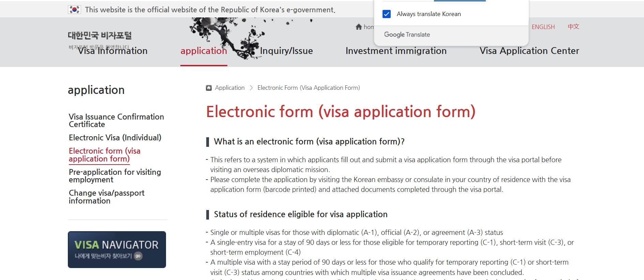The width and height of the screenshot is (644, 280).
Task: Open the Investment immigration menu
Action: point(396,51)
